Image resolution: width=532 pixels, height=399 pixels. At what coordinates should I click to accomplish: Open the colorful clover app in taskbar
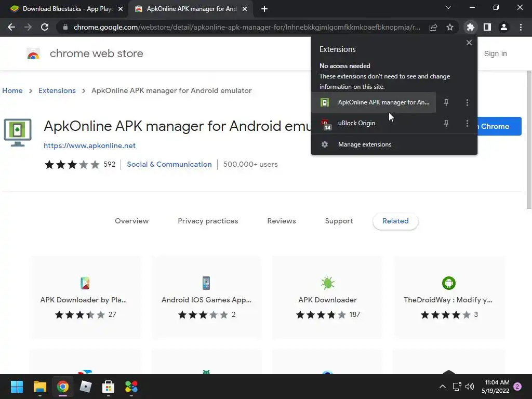pos(131,387)
